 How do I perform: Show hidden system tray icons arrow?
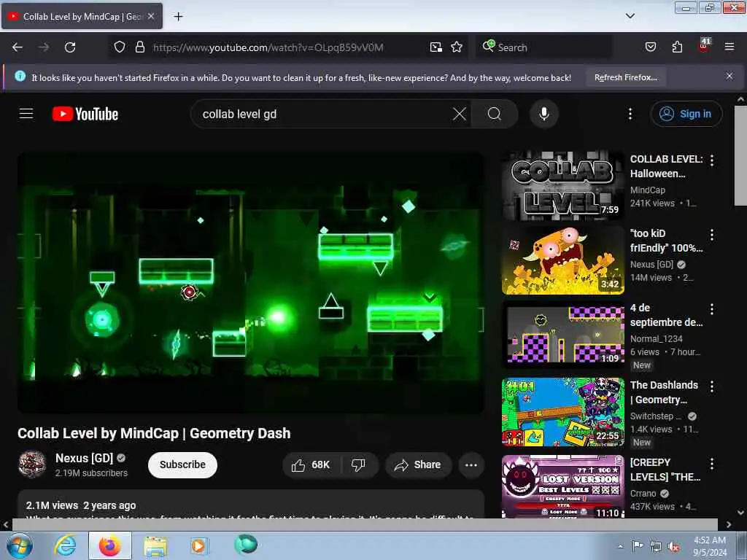point(620,546)
